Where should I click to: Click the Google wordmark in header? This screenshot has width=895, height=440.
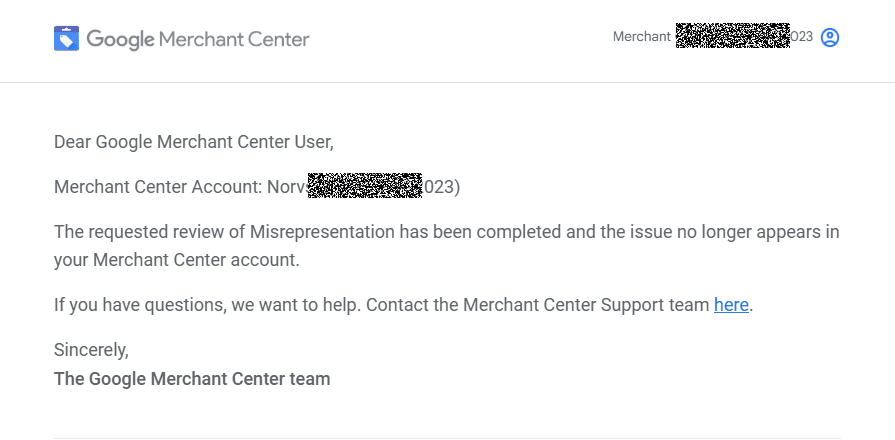120,39
